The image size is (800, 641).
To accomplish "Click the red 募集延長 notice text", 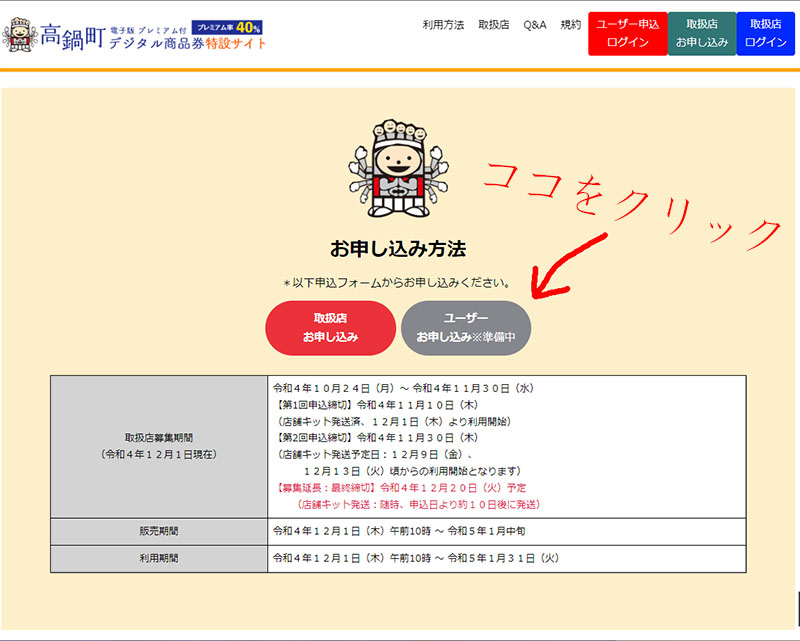I will click(400, 487).
